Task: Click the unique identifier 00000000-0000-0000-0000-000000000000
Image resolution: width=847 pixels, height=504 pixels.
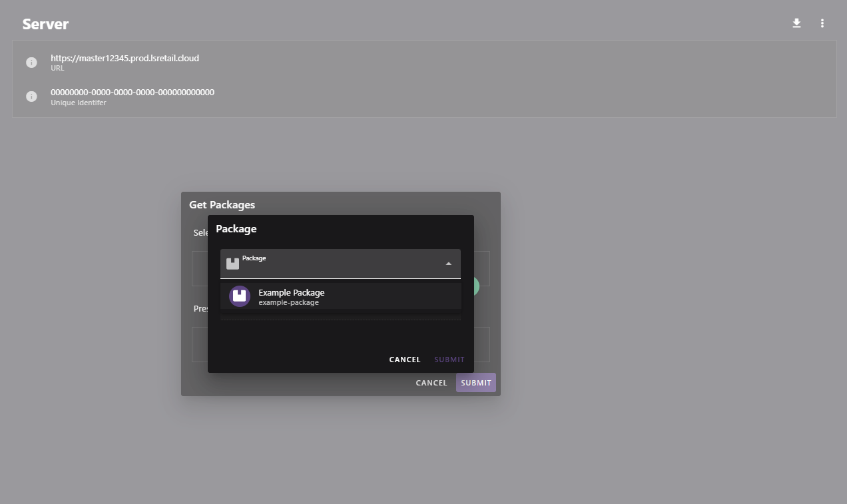Action: click(133, 93)
